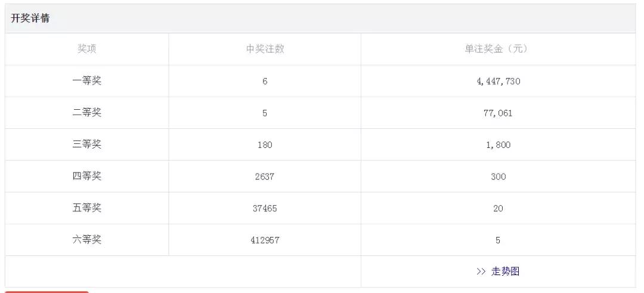Viewport: 644px width, 293px height.
Task: Select the 单注奖金（元） column header
Action: click(x=498, y=49)
